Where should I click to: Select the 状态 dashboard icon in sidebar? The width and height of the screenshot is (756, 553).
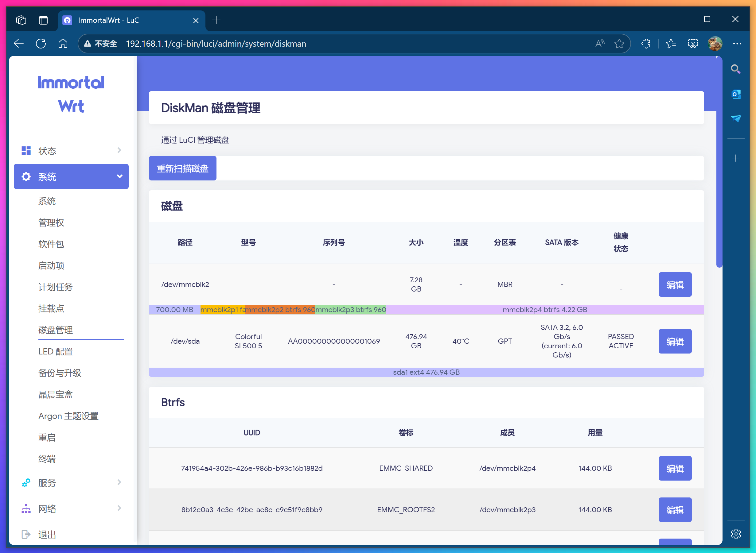point(26,151)
